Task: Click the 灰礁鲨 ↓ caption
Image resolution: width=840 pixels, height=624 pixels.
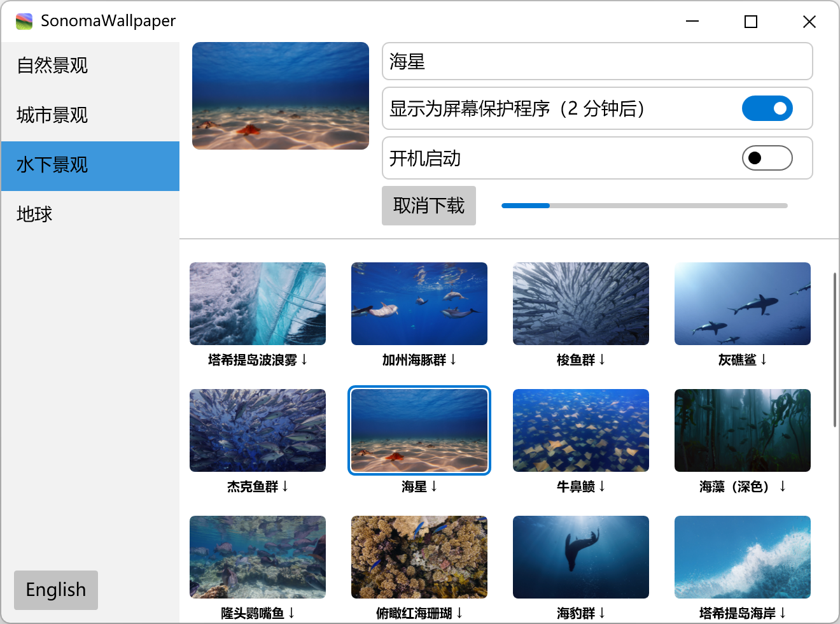Action: point(743,360)
